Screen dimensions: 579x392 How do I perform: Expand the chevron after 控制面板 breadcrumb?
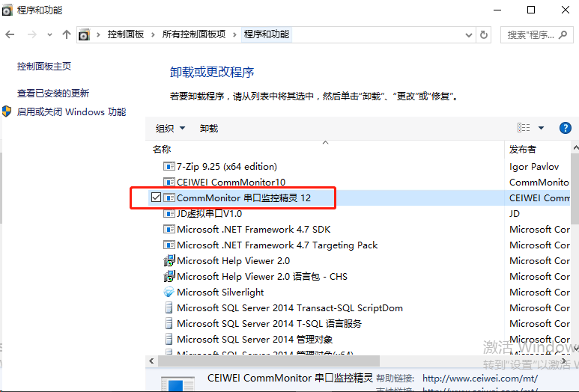pyautogui.click(x=153, y=34)
